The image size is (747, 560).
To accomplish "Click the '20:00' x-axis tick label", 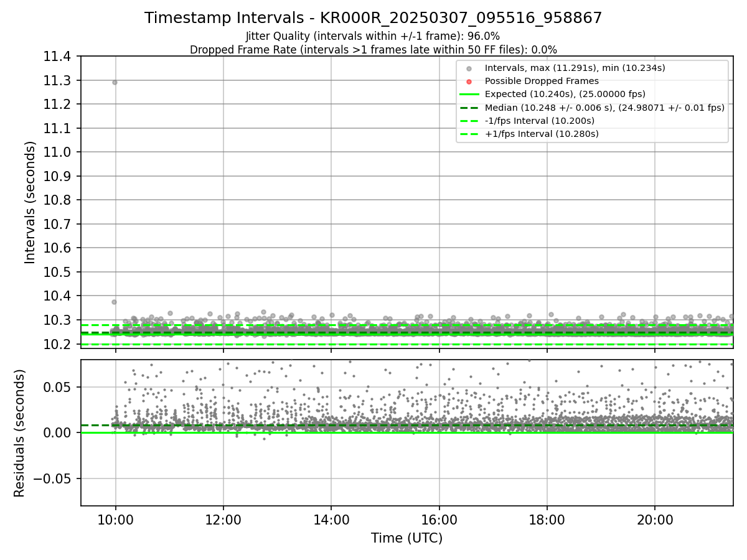I will 655,519.
